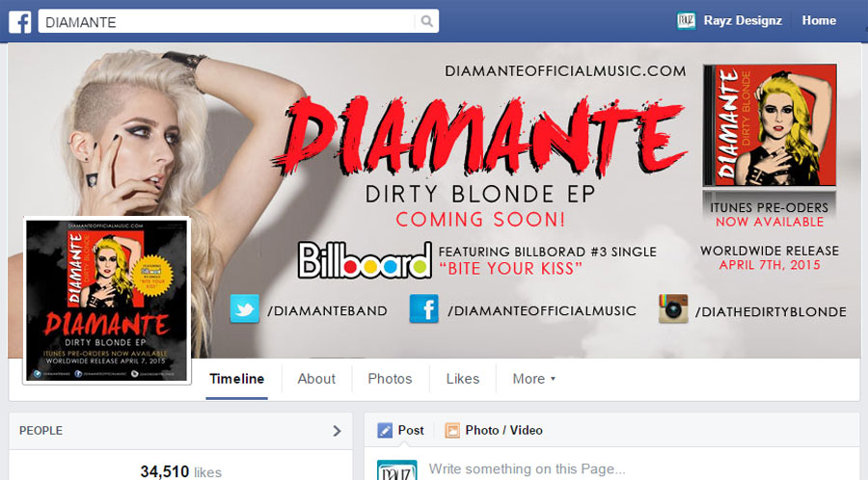Select the Likes tab
Image resolution: width=868 pixels, height=480 pixels.
pyautogui.click(x=463, y=379)
